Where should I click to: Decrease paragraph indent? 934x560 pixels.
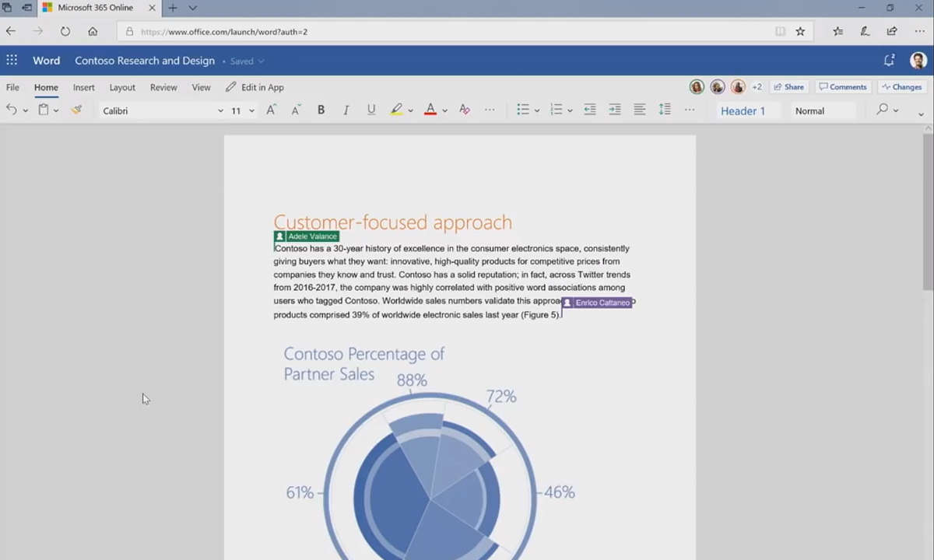[x=590, y=110]
